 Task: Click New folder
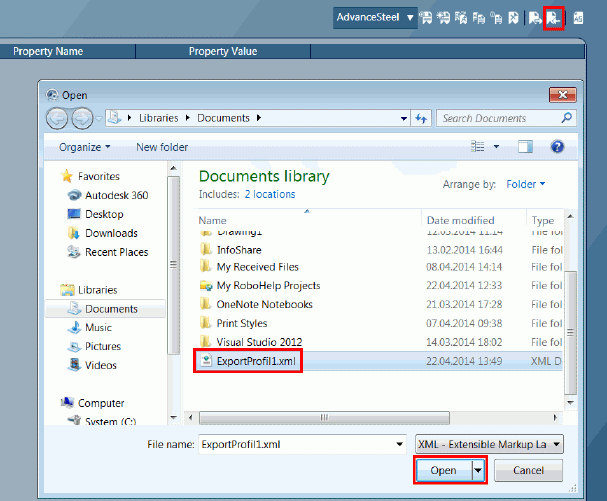point(162,147)
